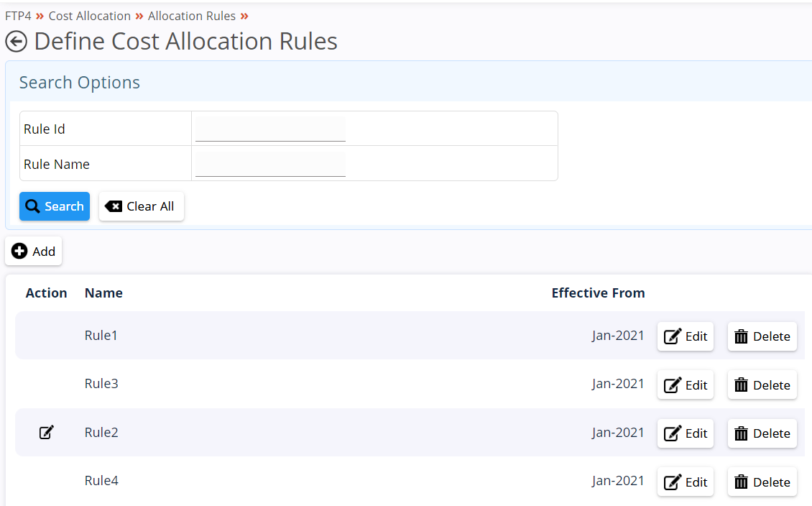Focus the Rule Name input field
This screenshot has width=812, height=506.
pos(270,164)
